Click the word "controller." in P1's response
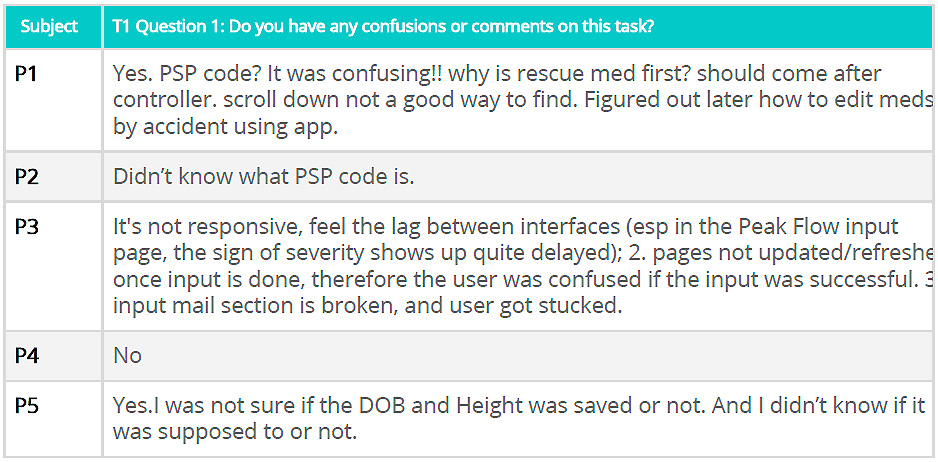The width and height of the screenshot is (938, 462). pyautogui.click(x=161, y=101)
